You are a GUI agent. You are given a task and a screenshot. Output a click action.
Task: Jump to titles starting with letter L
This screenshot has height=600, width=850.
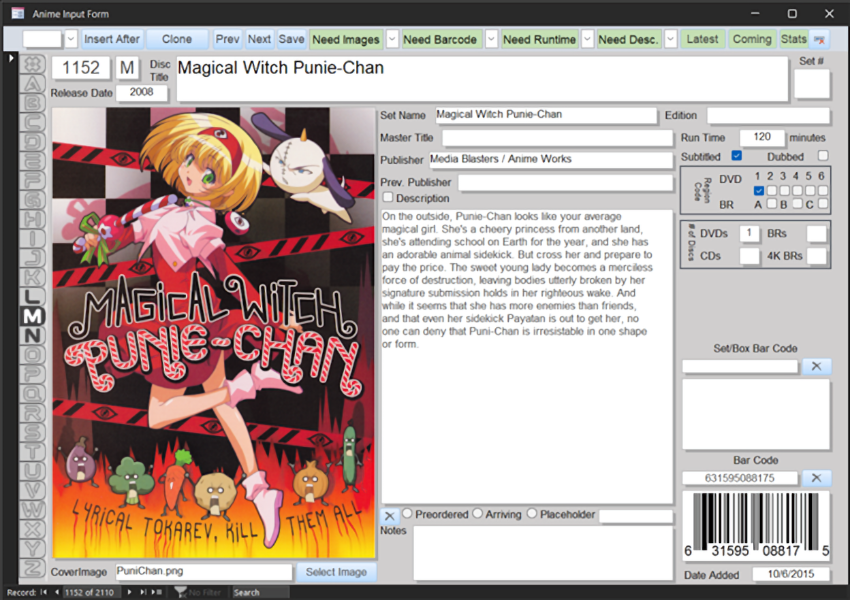point(33,296)
